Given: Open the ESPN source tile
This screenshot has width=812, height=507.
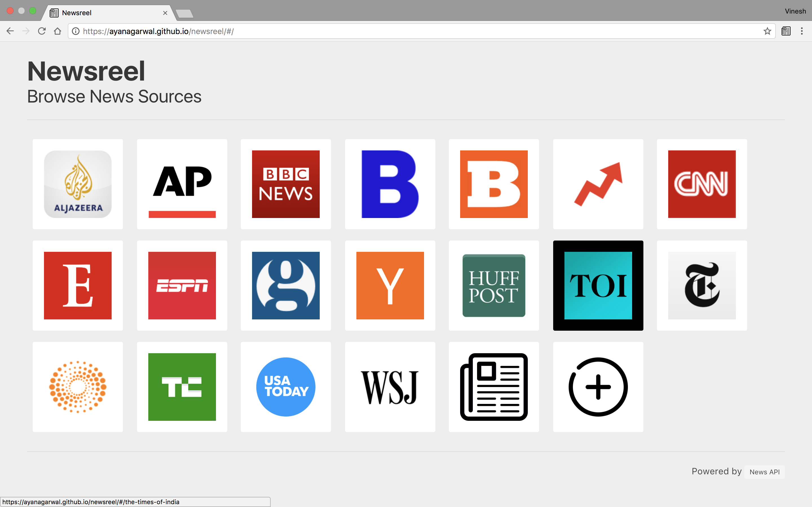Looking at the screenshot, I should [x=182, y=285].
